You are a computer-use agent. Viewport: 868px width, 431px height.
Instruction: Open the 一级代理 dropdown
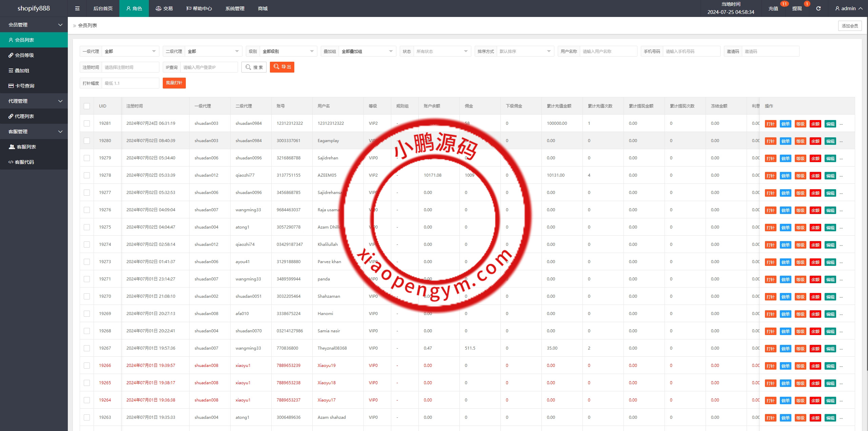(130, 51)
